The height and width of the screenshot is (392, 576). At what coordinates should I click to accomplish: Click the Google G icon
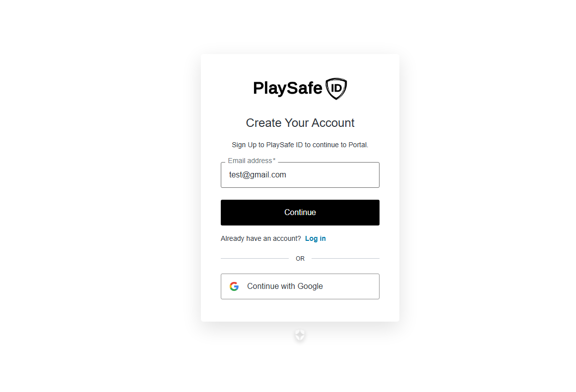click(x=234, y=286)
